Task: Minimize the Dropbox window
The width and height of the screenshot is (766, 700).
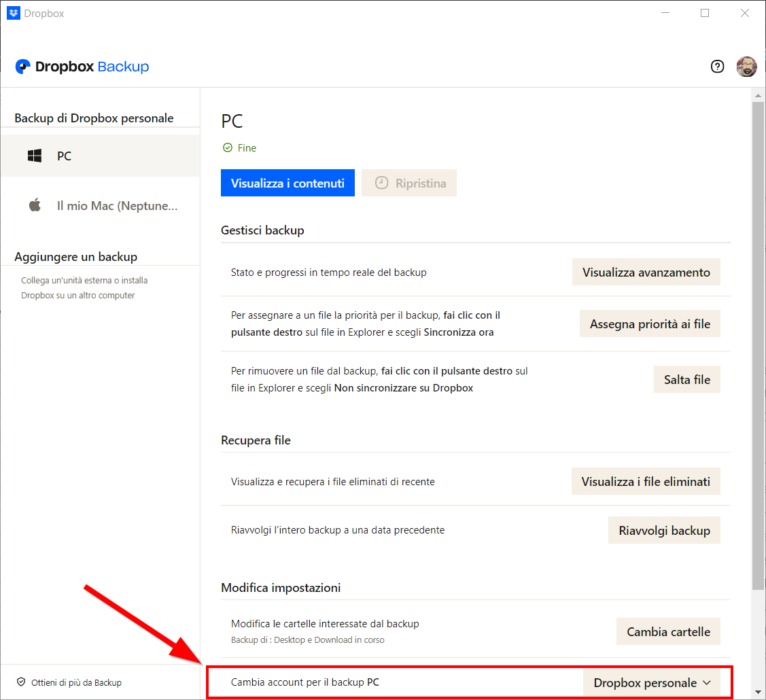Action: click(665, 13)
